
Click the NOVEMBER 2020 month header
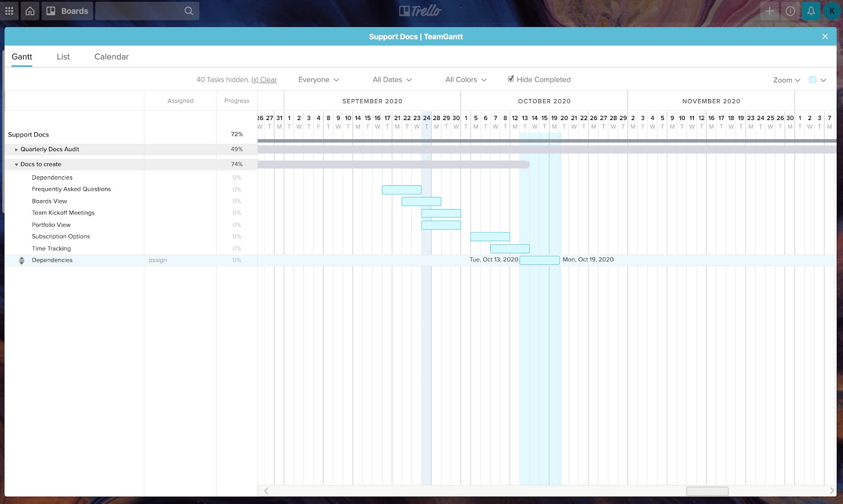pos(711,101)
